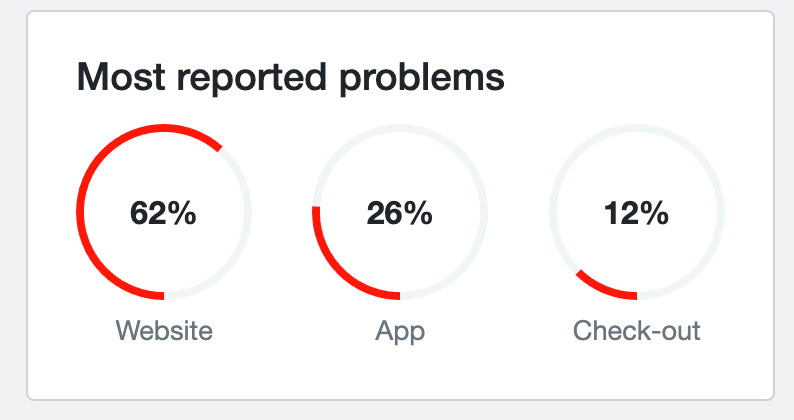This screenshot has width=794, height=420.
Task: Click the Check-out label
Action: coord(637,330)
